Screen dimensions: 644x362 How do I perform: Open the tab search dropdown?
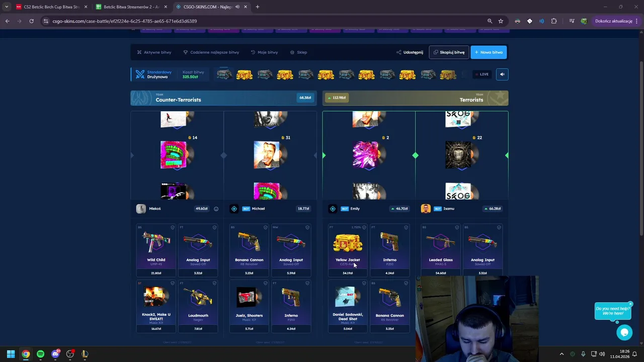click(6, 7)
